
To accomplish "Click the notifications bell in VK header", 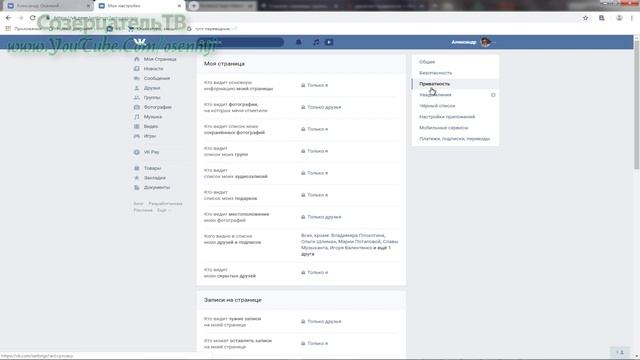I will (298, 42).
